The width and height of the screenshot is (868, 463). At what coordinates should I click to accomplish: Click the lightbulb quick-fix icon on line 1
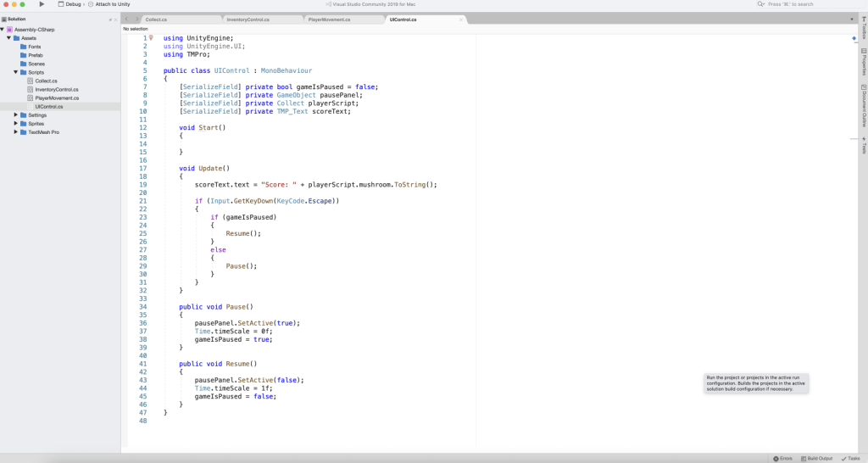(x=151, y=37)
